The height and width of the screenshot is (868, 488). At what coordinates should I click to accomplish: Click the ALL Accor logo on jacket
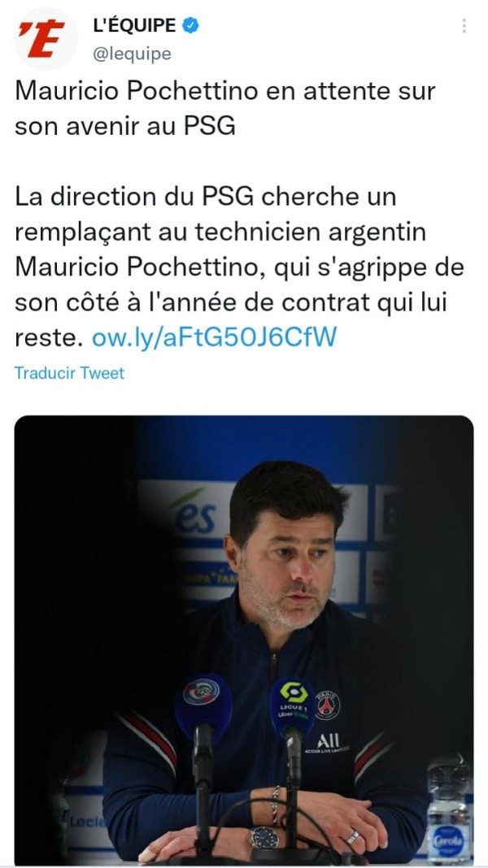tap(327, 744)
